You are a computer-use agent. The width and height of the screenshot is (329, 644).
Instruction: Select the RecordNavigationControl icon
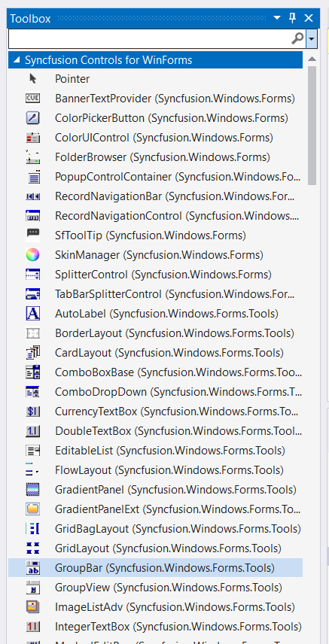point(32,216)
